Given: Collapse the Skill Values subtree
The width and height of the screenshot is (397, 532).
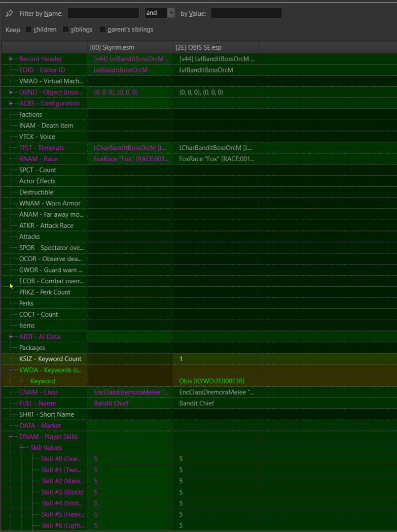Looking at the screenshot, I should coord(22,448).
